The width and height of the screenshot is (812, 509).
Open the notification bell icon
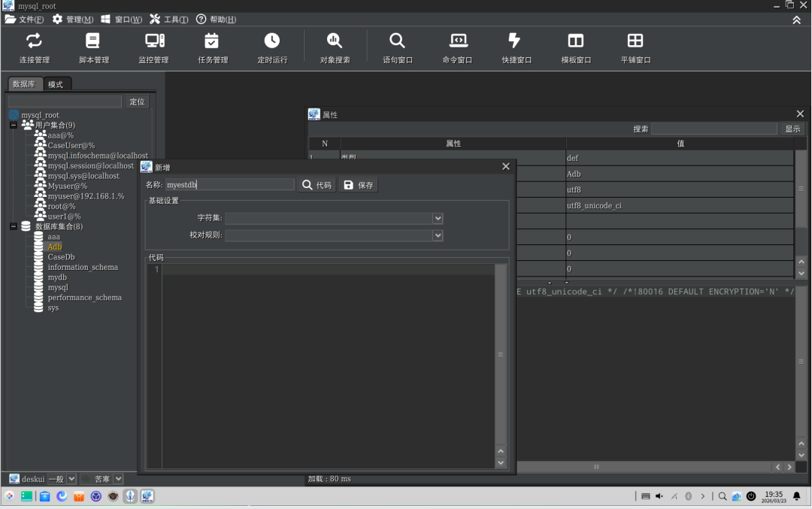(796, 496)
